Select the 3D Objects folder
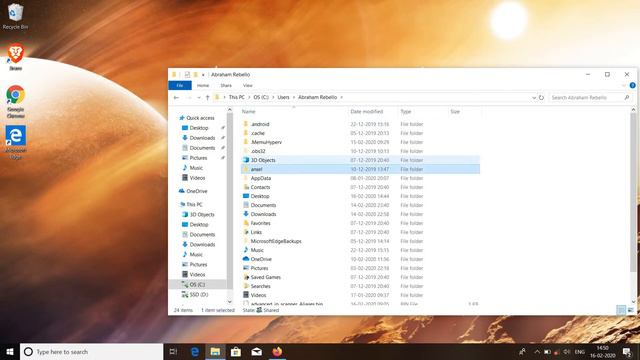 (360, 160)
